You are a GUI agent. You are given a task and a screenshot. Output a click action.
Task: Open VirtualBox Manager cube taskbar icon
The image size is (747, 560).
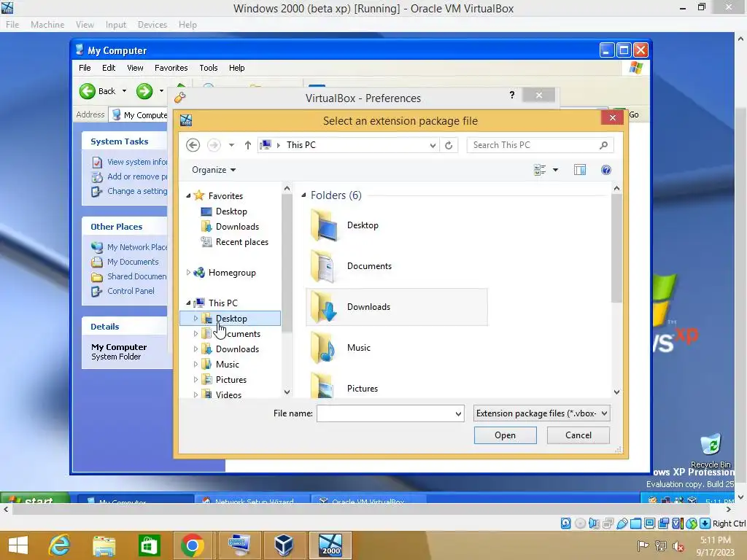(x=284, y=545)
